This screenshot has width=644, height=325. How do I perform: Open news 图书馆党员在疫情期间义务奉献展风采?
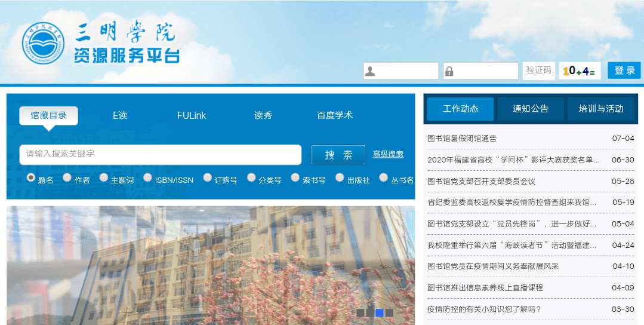[x=493, y=266]
